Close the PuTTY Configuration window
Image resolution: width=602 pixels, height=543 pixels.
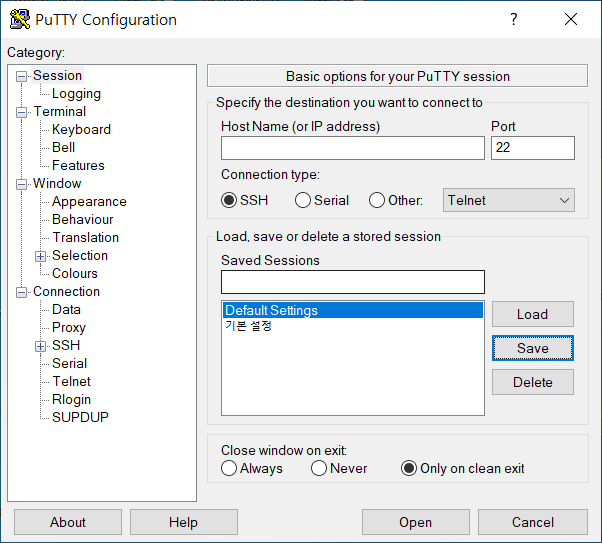(x=571, y=19)
